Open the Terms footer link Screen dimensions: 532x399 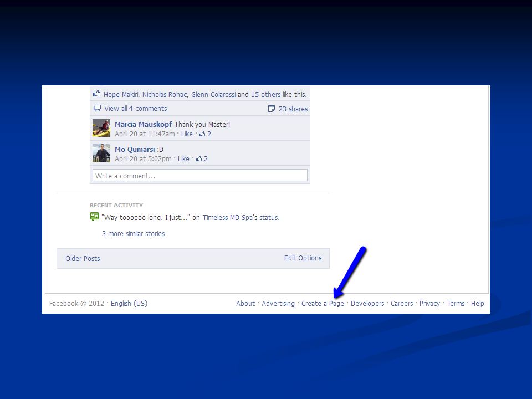[456, 303]
